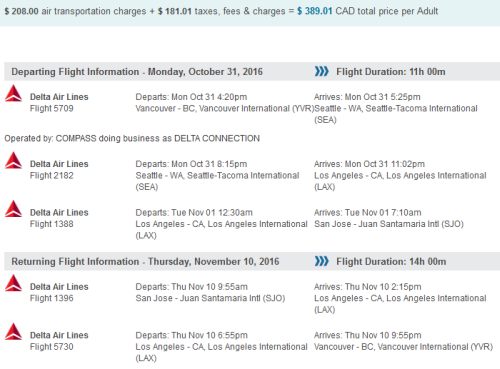Click Delta logo beside Flight 2182

click(x=13, y=160)
